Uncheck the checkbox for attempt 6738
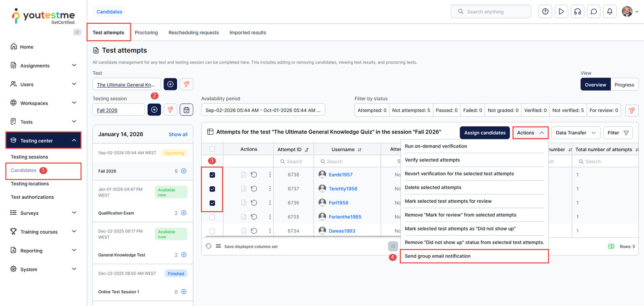 click(213, 175)
